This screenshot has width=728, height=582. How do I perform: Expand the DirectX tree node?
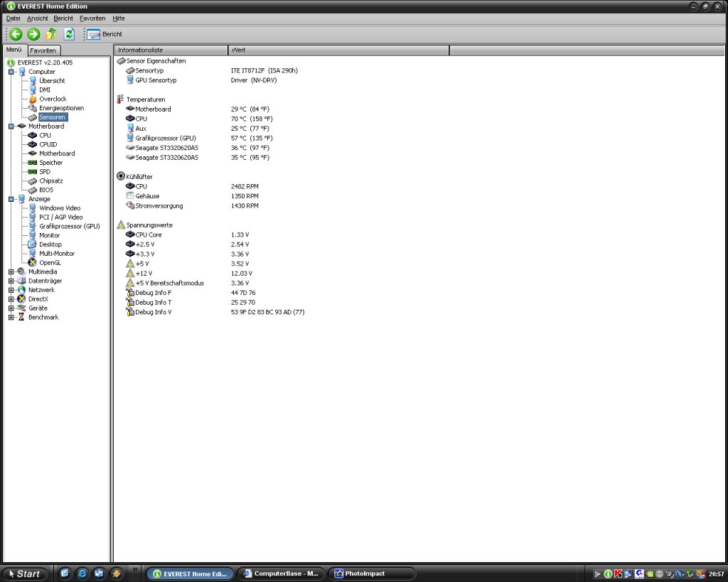tap(11, 299)
